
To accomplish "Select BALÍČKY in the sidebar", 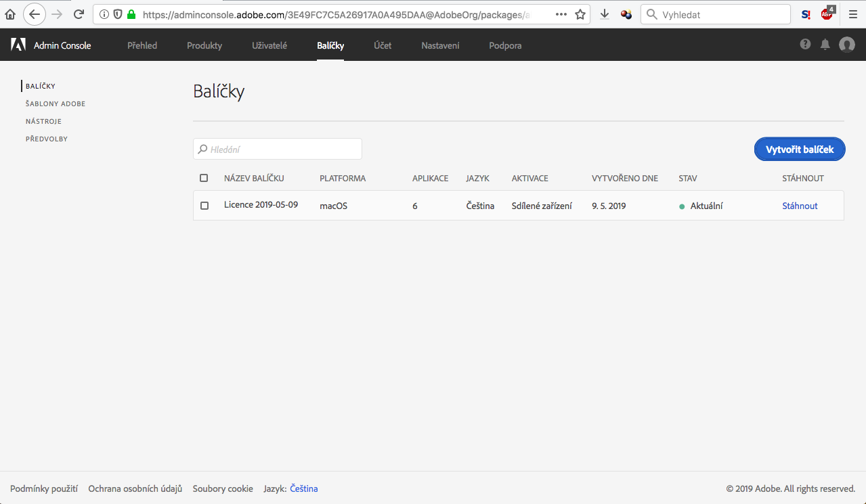I will click(x=41, y=87).
